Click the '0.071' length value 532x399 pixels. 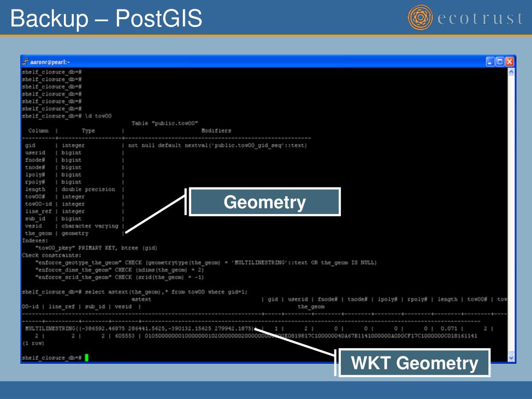pyautogui.click(x=449, y=328)
